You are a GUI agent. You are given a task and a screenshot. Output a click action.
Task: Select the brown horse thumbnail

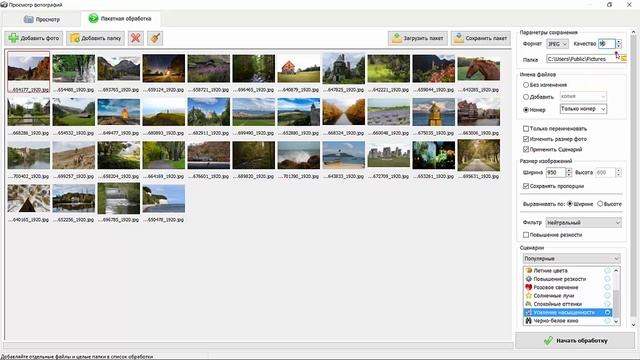[x=478, y=68]
